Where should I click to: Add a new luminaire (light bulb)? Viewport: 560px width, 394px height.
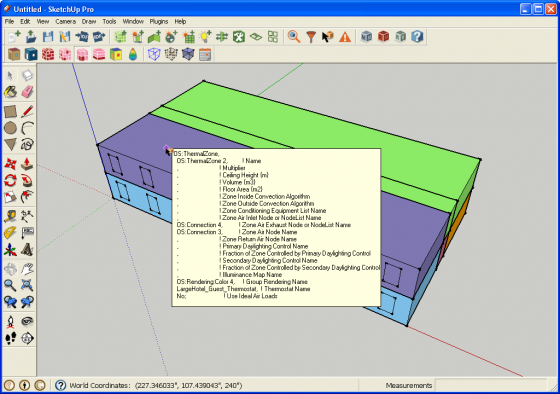click(205, 36)
